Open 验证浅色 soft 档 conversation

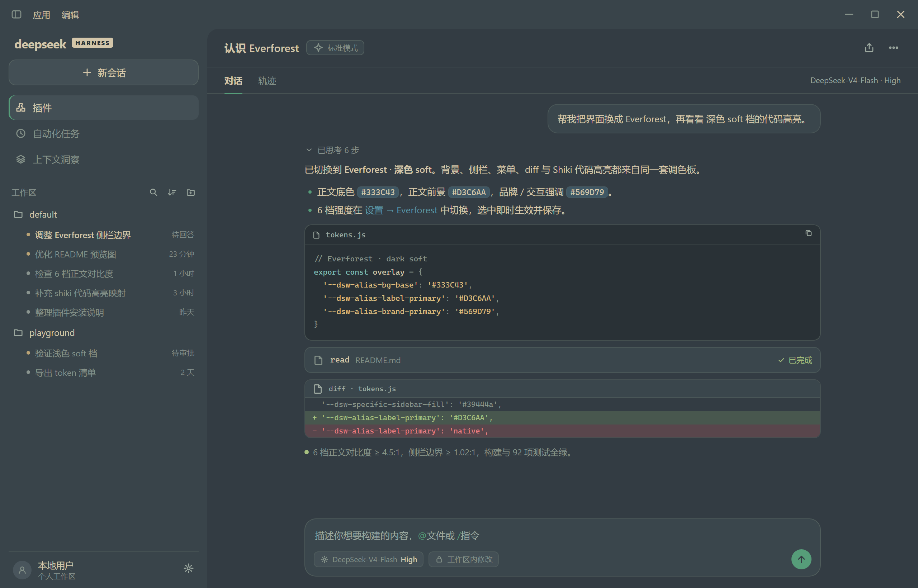(x=104, y=353)
